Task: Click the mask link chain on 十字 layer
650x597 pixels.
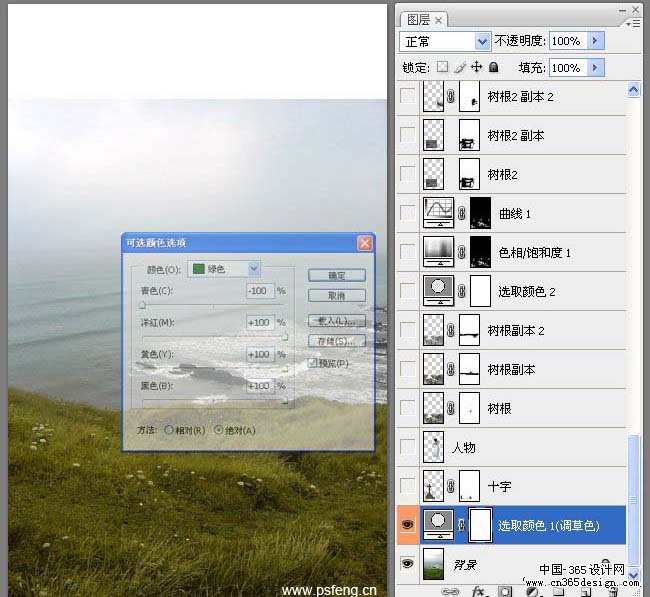Action: 451,486
